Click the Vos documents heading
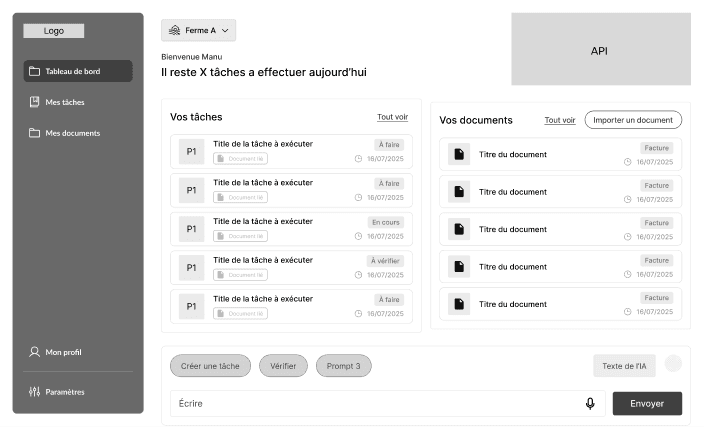This screenshot has width=704, height=427. (x=476, y=120)
